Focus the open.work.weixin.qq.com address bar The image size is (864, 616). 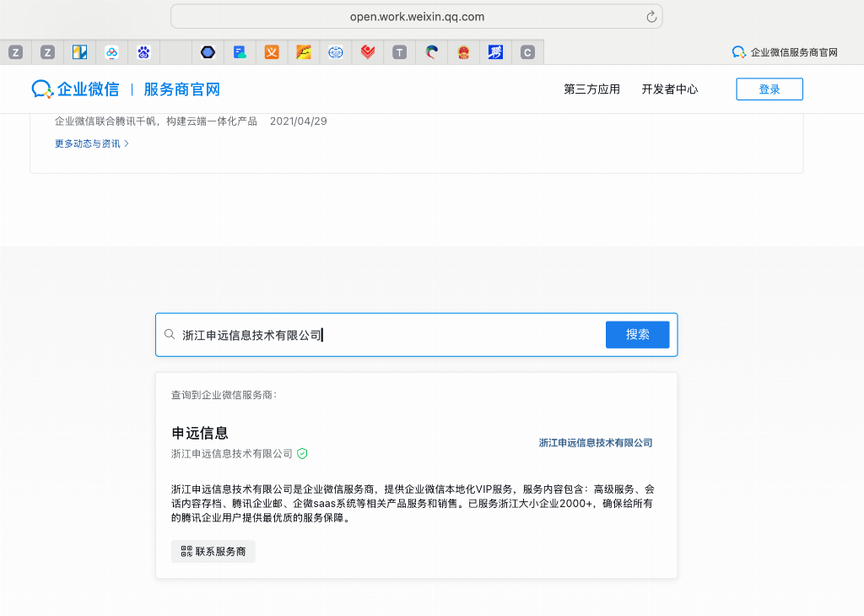(x=417, y=17)
